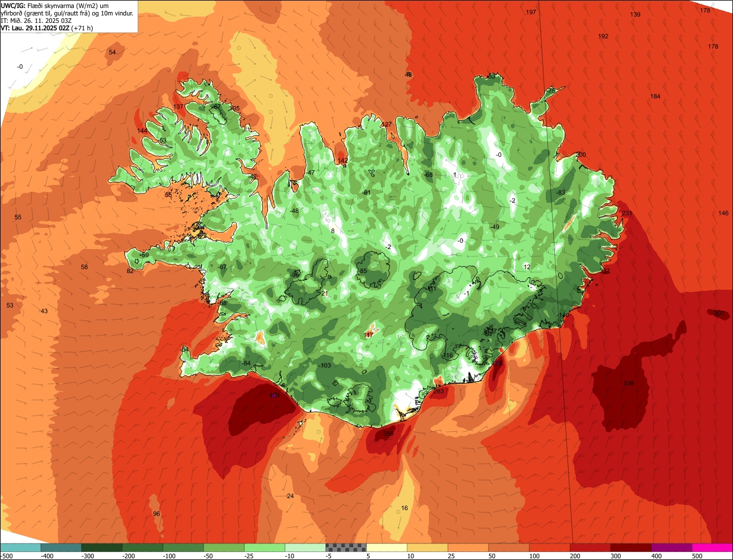Click the flux value '231' off the east fjords

627,214
